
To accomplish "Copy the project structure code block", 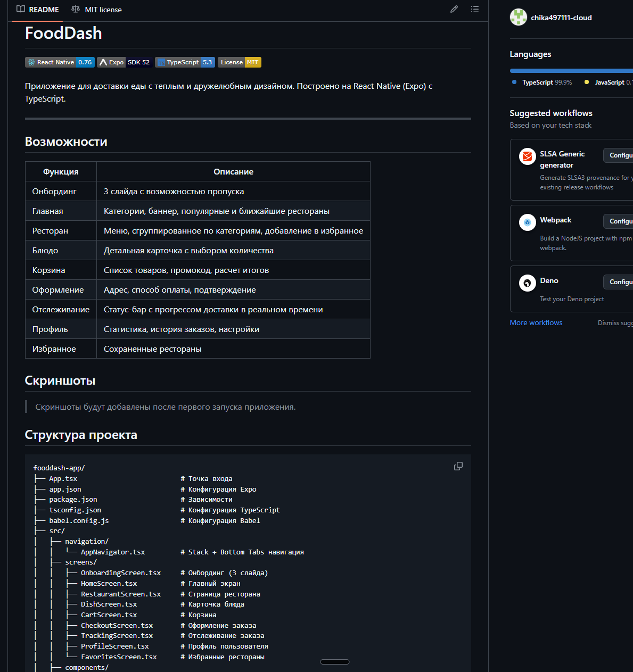I will click(x=458, y=466).
